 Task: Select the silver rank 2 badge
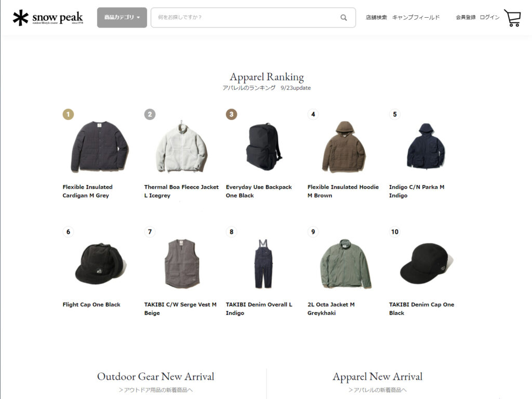pyautogui.click(x=150, y=114)
